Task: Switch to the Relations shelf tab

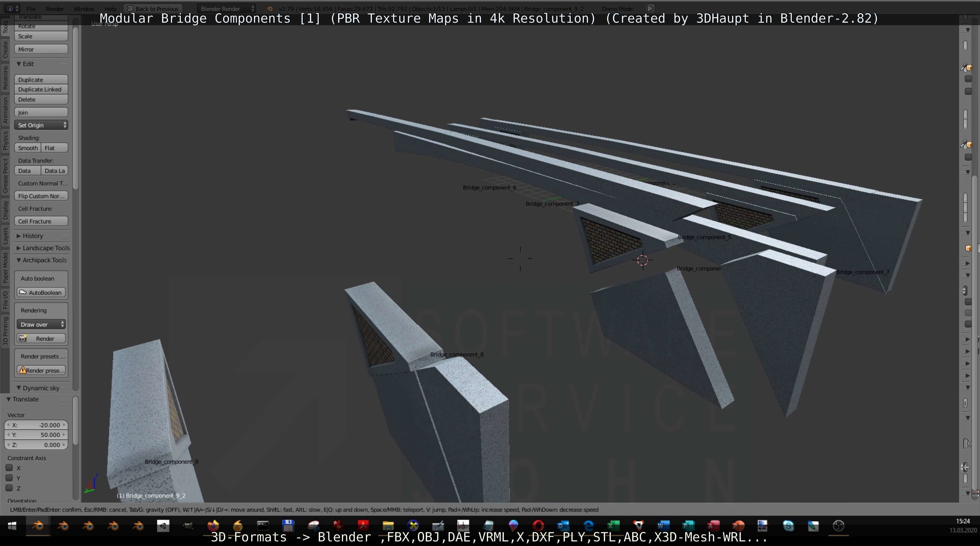Action: pos(5,78)
